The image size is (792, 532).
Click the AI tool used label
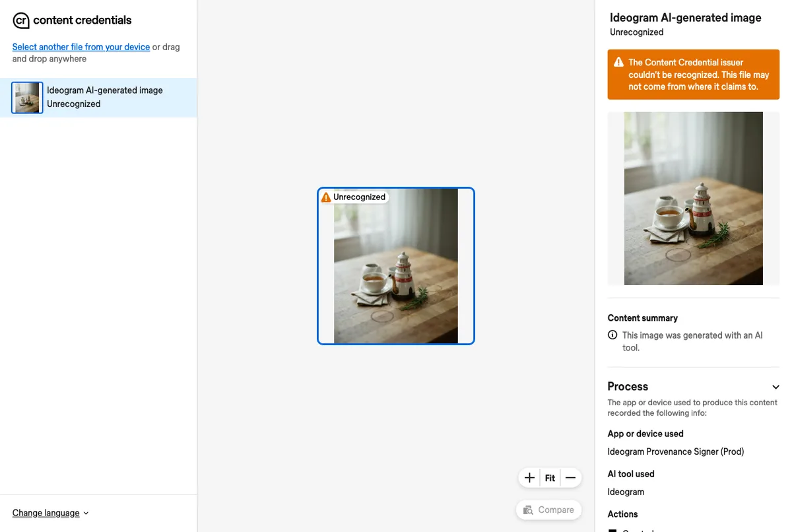631,474
